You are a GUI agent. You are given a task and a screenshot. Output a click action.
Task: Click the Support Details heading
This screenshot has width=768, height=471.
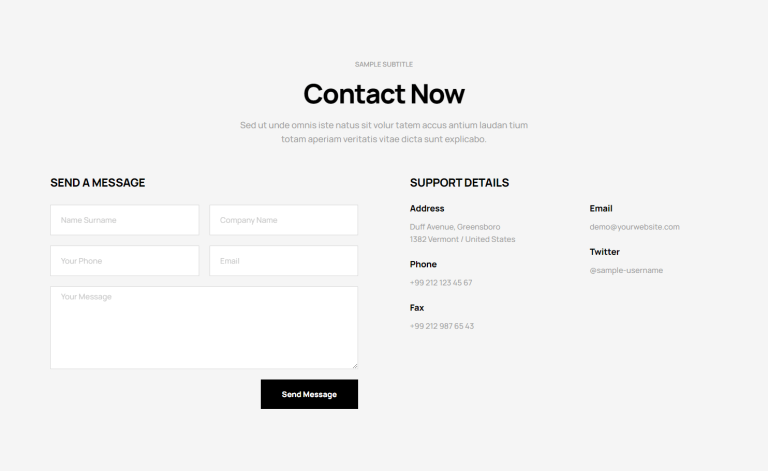[x=459, y=183]
